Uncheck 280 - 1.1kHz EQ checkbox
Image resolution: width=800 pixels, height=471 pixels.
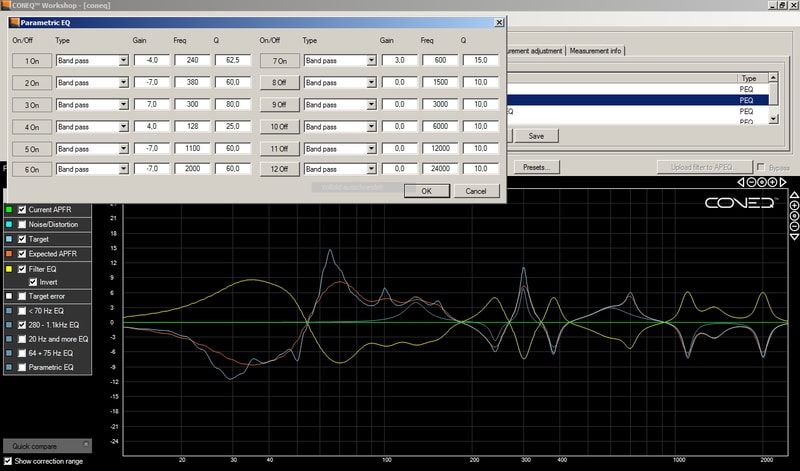pos(22,325)
